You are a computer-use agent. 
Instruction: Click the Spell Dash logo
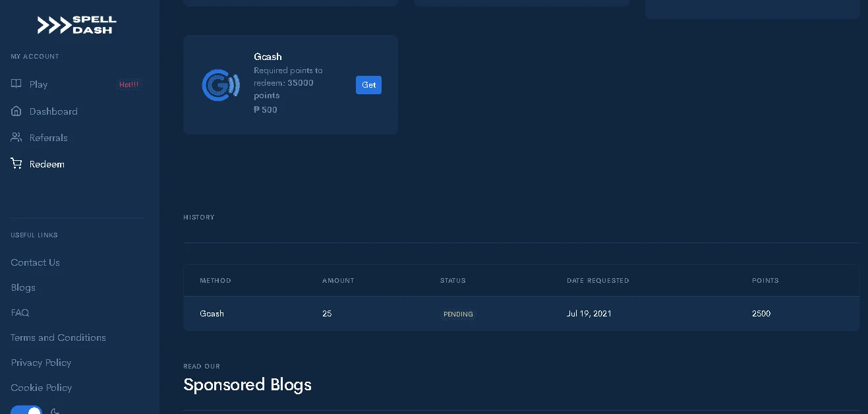[76, 25]
